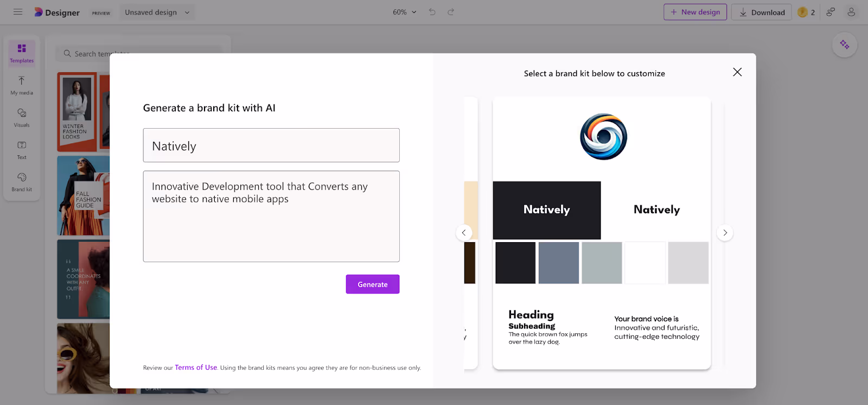Click the quick brown fox sample text
The width and height of the screenshot is (868, 405).
tap(548, 338)
